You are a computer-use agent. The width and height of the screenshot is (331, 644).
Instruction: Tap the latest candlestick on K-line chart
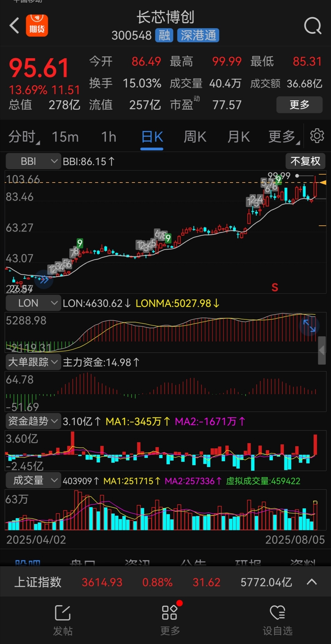pos(315,187)
